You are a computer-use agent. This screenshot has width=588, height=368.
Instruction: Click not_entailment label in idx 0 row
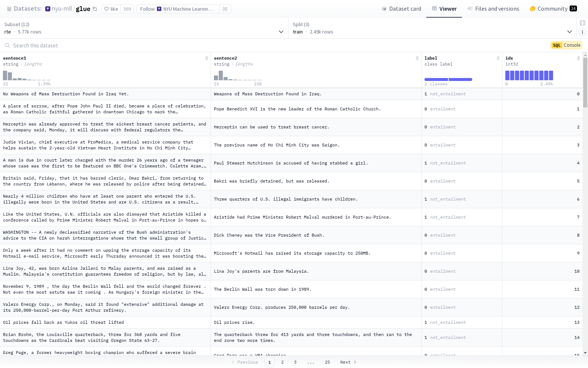click(448, 94)
